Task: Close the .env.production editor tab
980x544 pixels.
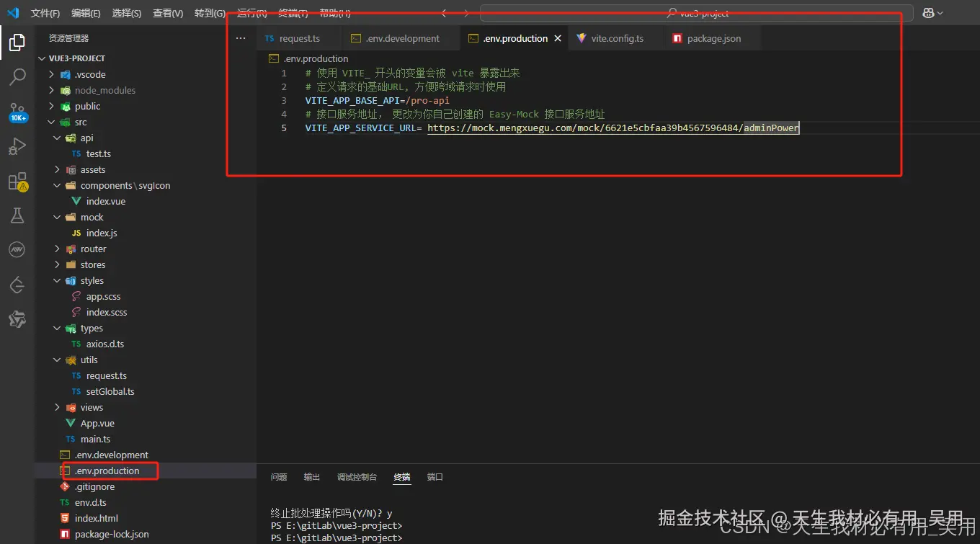Action: click(556, 37)
